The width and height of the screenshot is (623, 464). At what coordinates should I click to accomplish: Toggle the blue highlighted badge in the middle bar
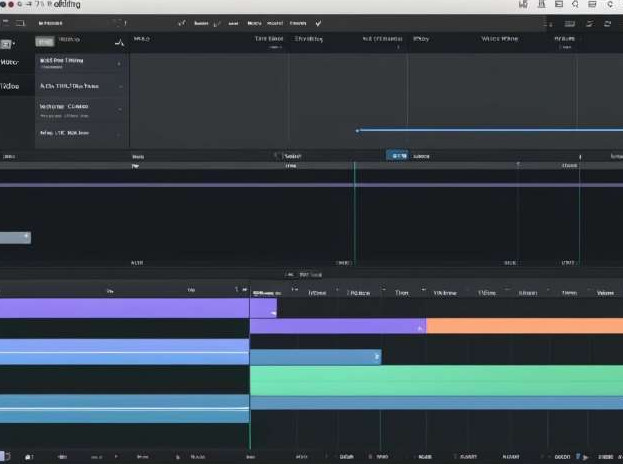coord(397,156)
